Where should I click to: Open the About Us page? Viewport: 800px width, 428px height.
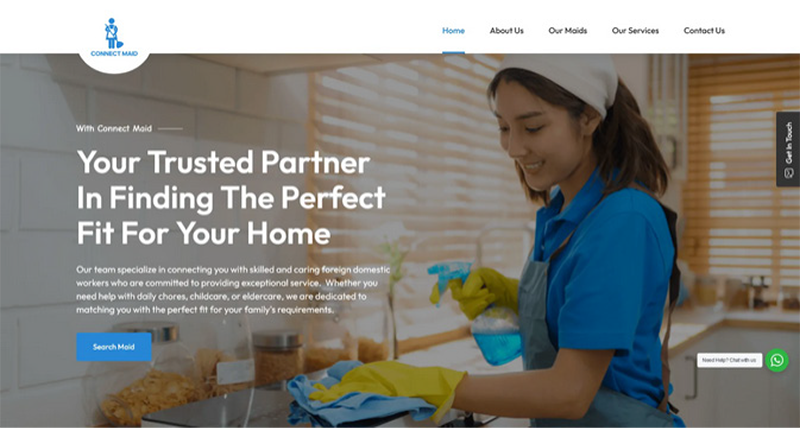pos(507,31)
